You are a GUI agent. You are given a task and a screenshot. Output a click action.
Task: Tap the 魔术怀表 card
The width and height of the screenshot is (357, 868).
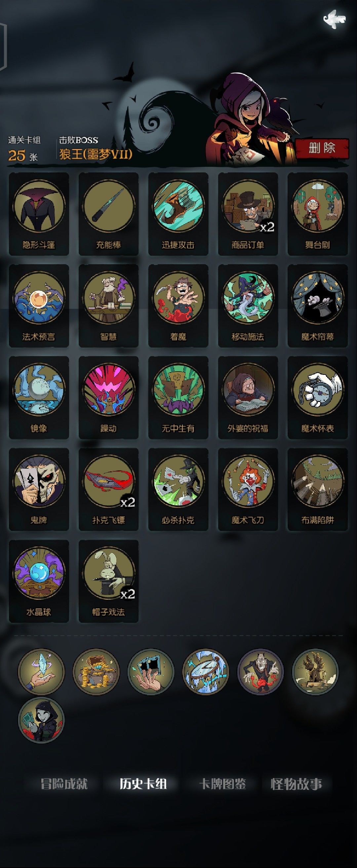318,398
